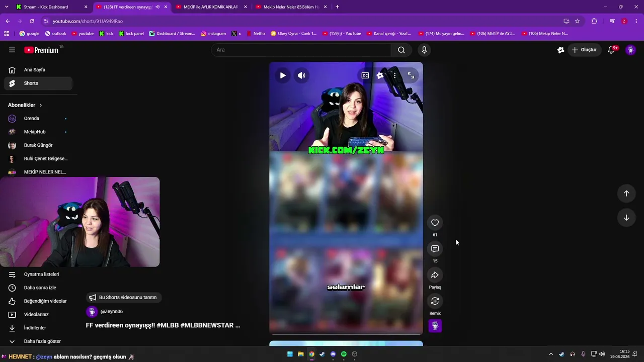The width and height of the screenshot is (644, 362).
Task: Click the Oluştur create button
Action: coord(584,50)
